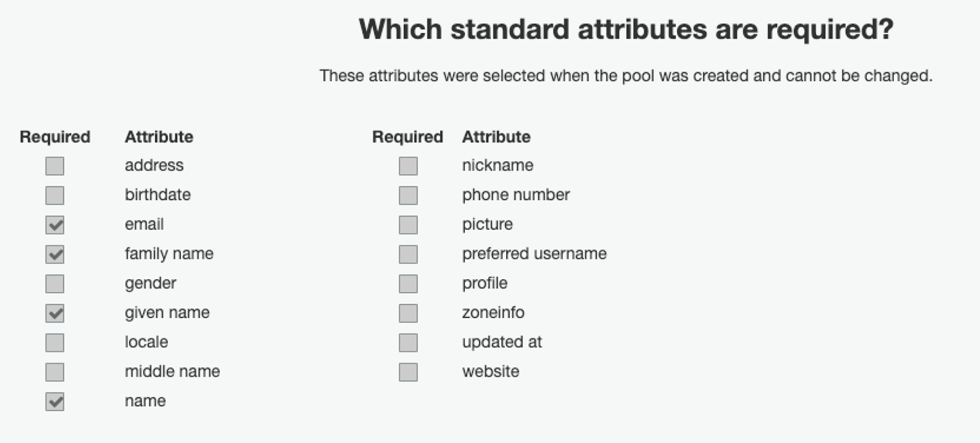Toggle the profile required checkbox
The height and width of the screenshot is (443, 980).
pos(408,283)
